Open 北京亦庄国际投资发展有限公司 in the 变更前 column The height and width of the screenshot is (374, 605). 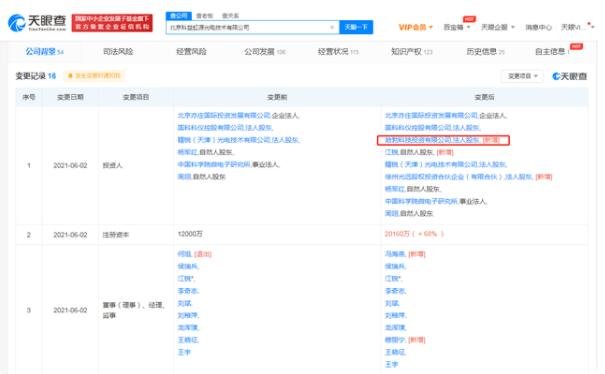[224, 115]
